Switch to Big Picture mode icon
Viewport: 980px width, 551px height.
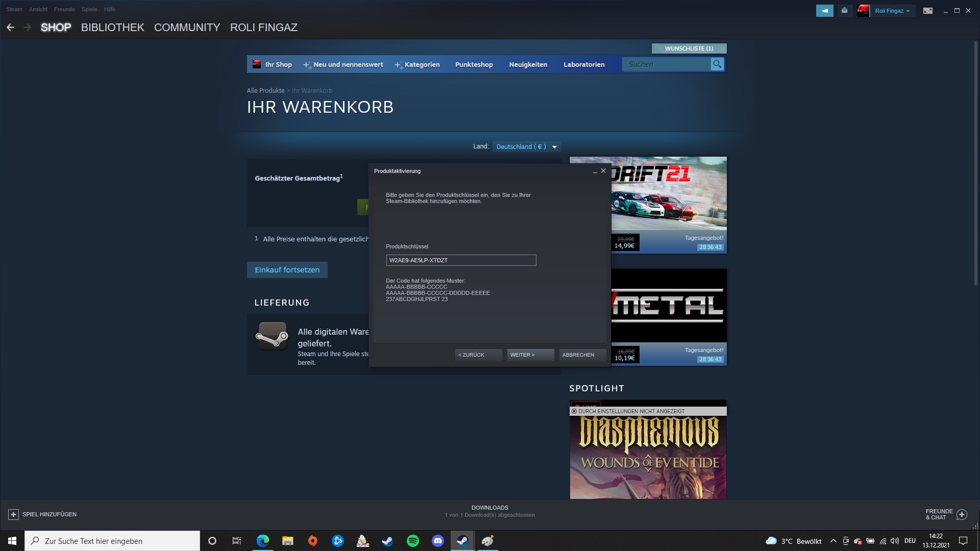click(x=928, y=11)
